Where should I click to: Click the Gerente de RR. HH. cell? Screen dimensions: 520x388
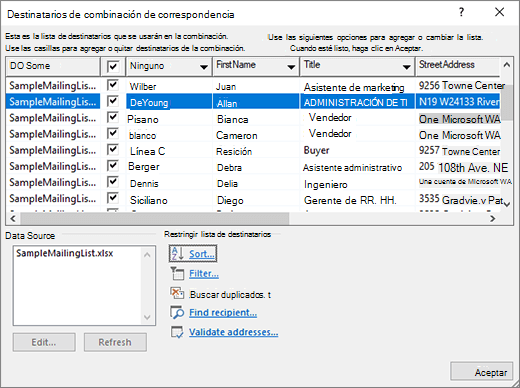[357, 200]
